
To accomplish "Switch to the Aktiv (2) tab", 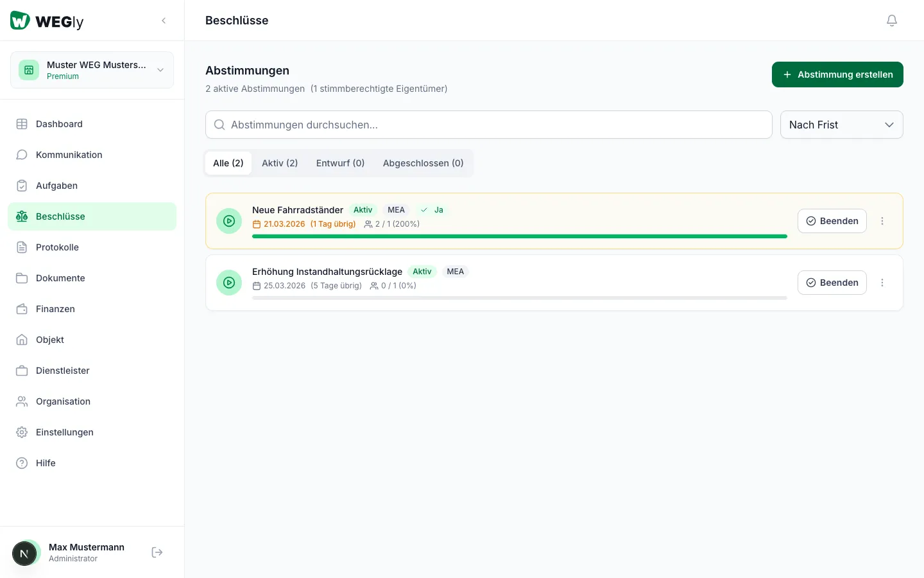I will pos(280,163).
